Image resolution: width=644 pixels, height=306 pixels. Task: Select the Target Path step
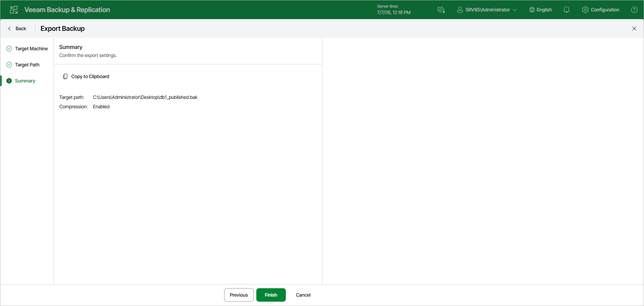tap(23, 65)
